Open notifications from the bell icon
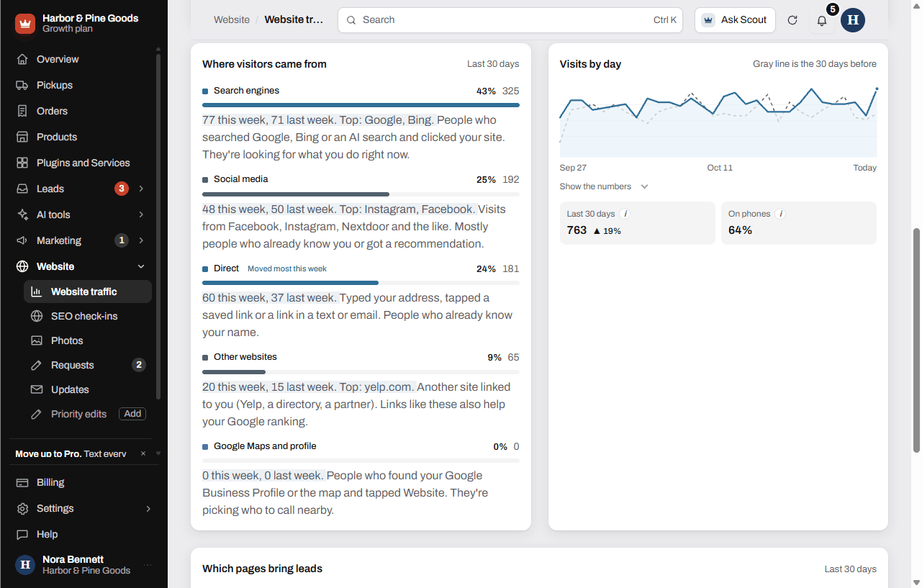Image resolution: width=922 pixels, height=588 pixels. [822, 20]
